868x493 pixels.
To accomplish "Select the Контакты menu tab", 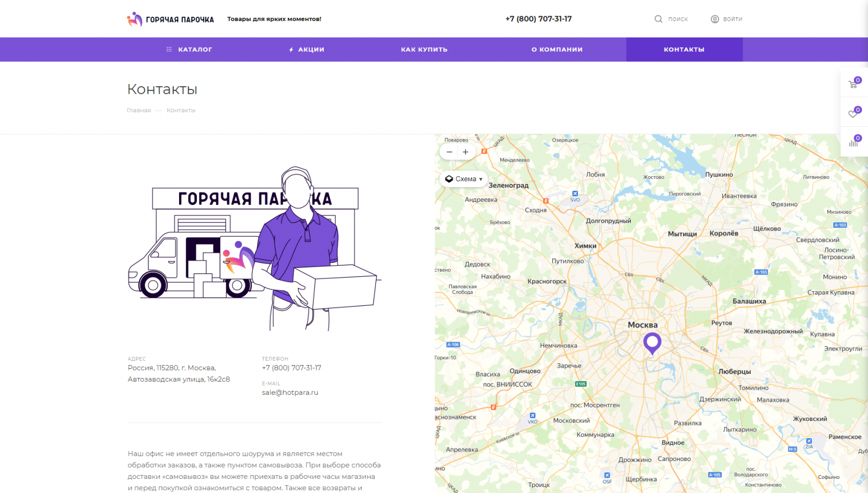I will tap(684, 49).
